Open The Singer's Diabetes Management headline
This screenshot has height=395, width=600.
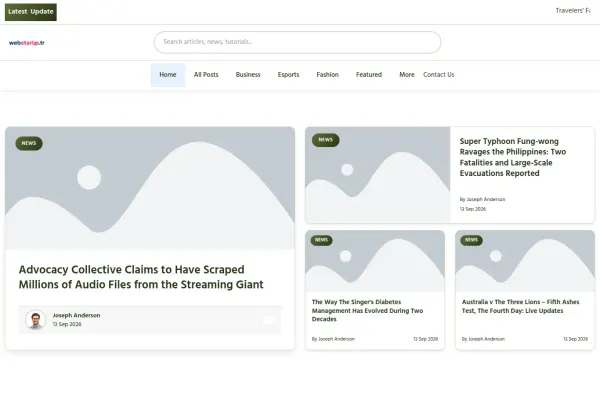(x=367, y=310)
